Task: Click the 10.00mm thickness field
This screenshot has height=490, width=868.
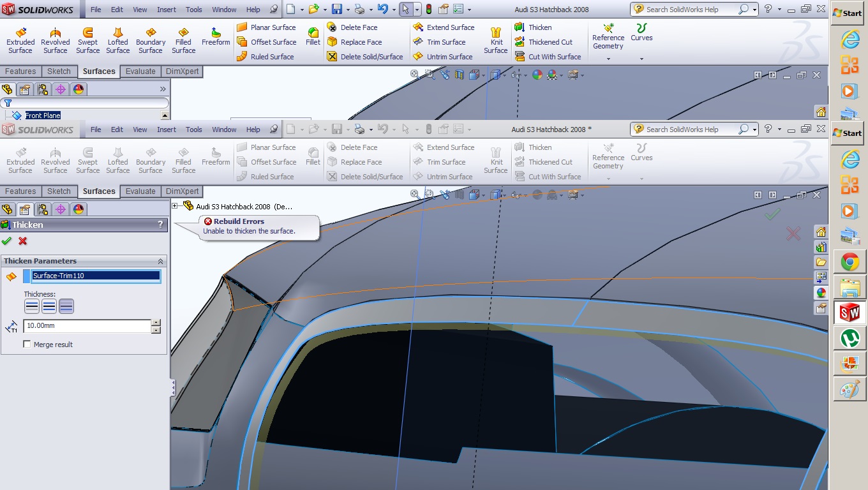Action: click(x=87, y=325)
